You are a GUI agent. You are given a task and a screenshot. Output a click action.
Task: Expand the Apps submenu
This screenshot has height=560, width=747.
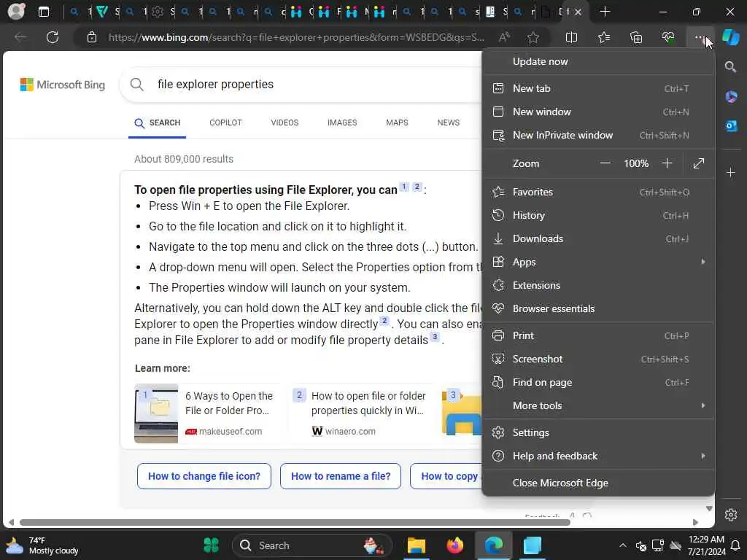(x=598, y=262)
